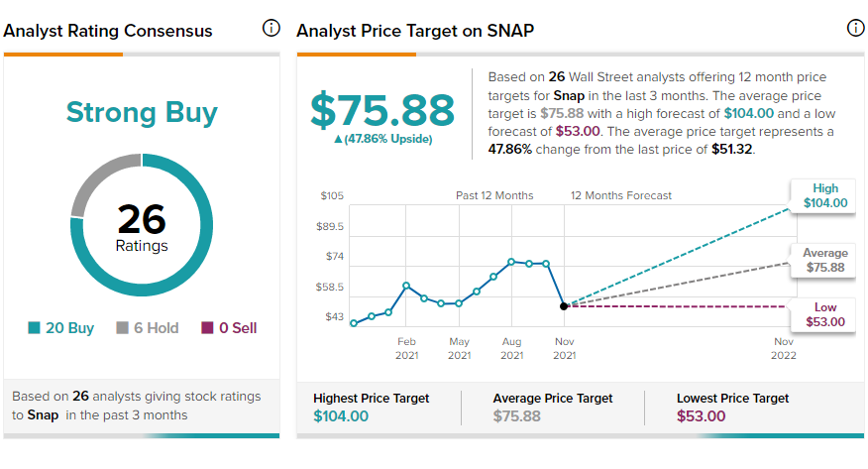
Task: Click the Strong Buy consensus heading
Action: tap(142, 112)
